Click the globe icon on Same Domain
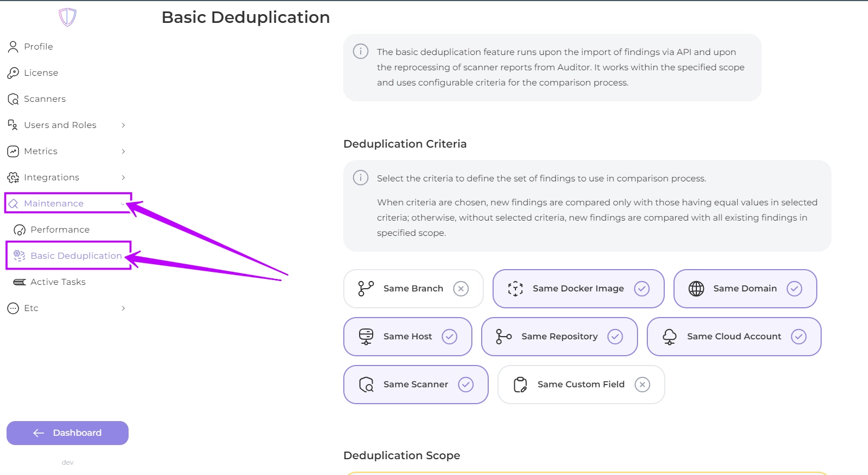Image resolution: width=868 pixels, height=475 pixels. [x=696, y=289]
